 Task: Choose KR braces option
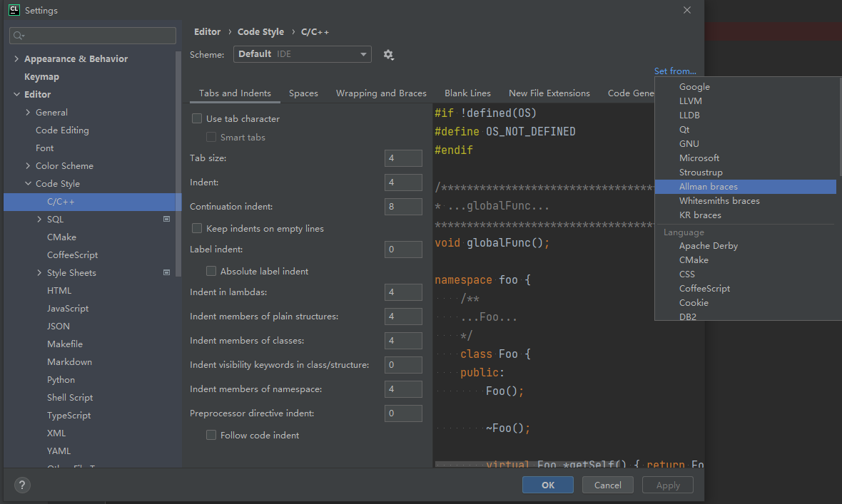click(x=746, y=215)
